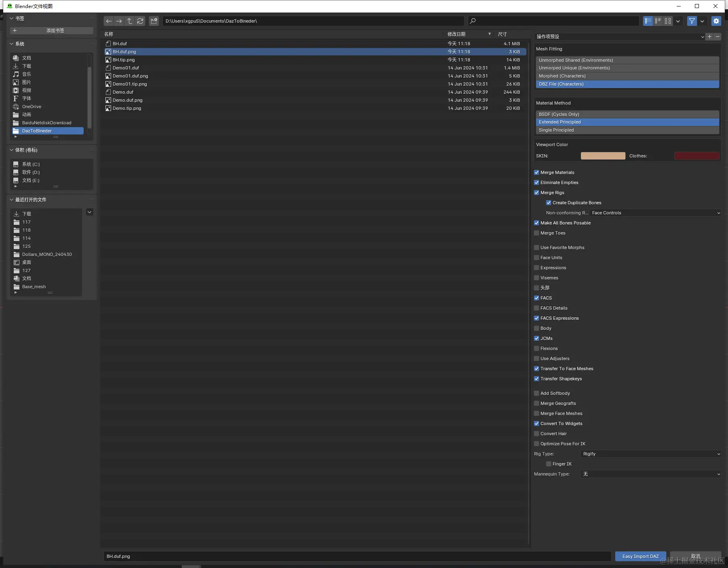Click the 添加书签 add bookmark button

52,31
